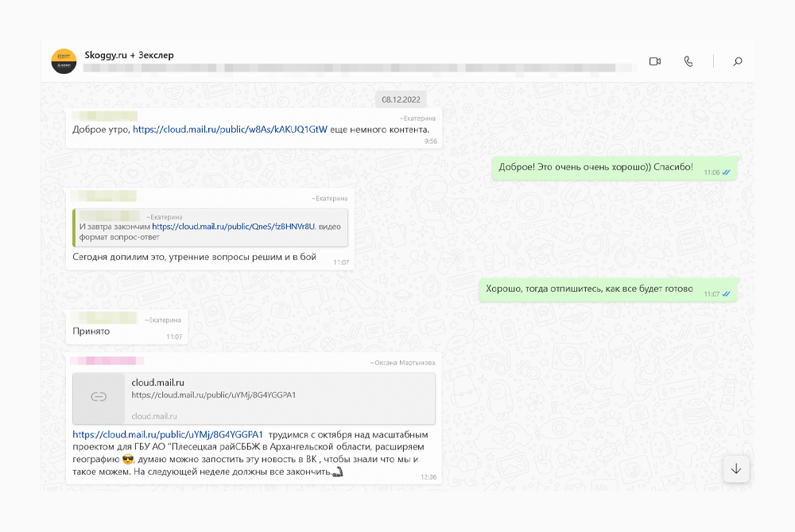Open the QneS cloud link in quoted message

(x=233, y=227)
